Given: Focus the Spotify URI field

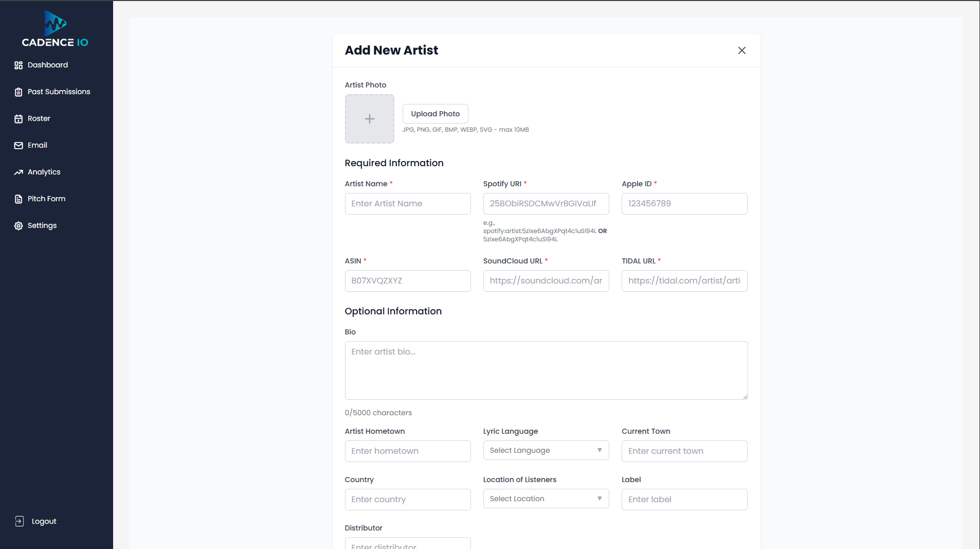Looking at the screenshot, I should click(x=546, y=204).
